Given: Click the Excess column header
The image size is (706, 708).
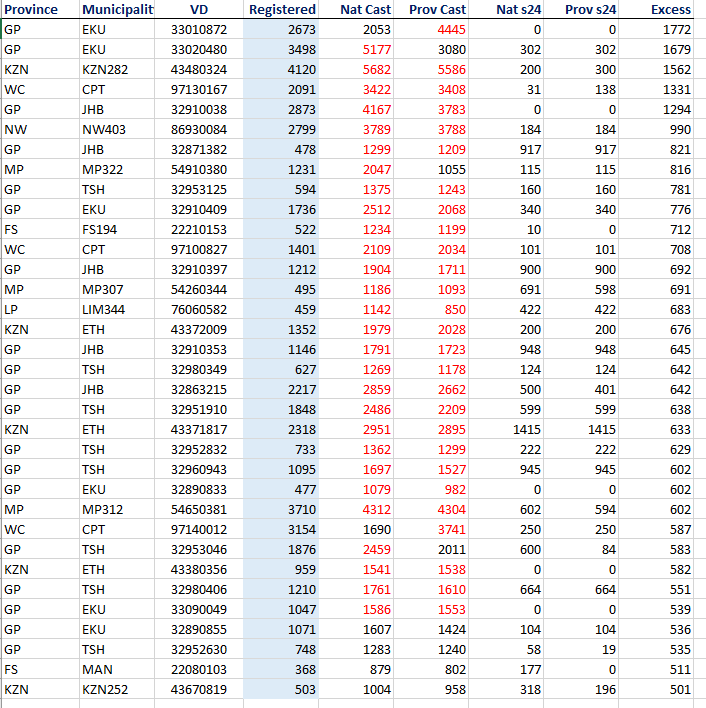Looking at the screenshot, I should coord(671,9).
